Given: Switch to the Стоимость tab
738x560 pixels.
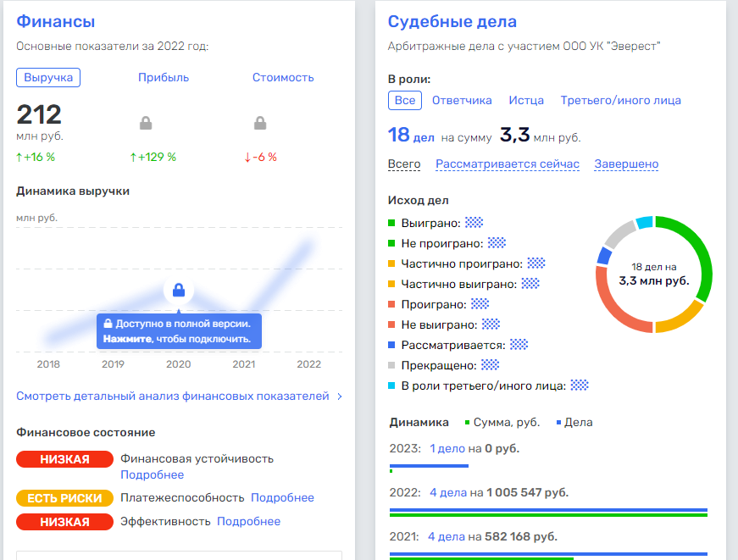Looking at the screenshot, I should click(283, 78).
